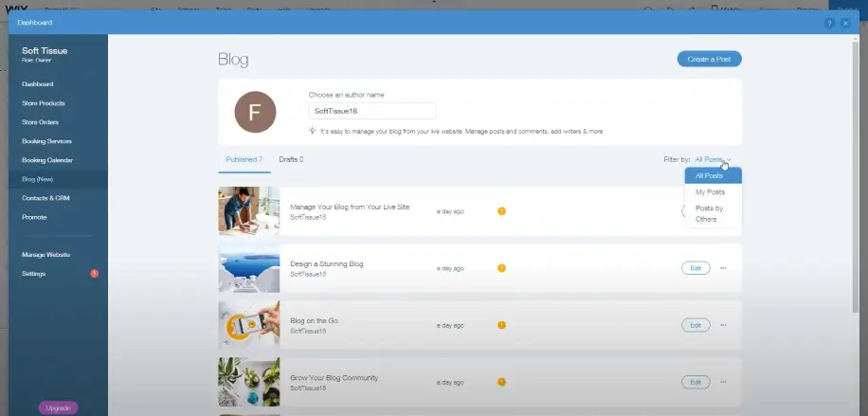Click warning icon on Design a Stunning Blog
The image size is (868, 416).
(x=501, y=268)
